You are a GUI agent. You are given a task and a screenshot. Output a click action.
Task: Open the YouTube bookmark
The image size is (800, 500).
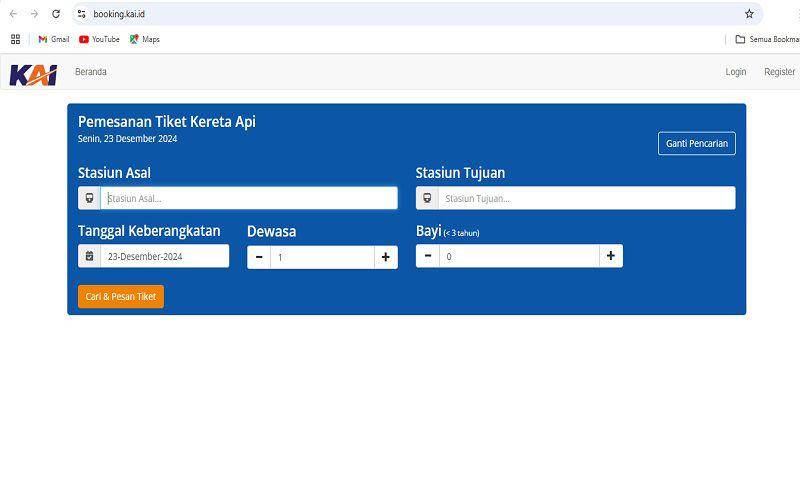(99, 39)
